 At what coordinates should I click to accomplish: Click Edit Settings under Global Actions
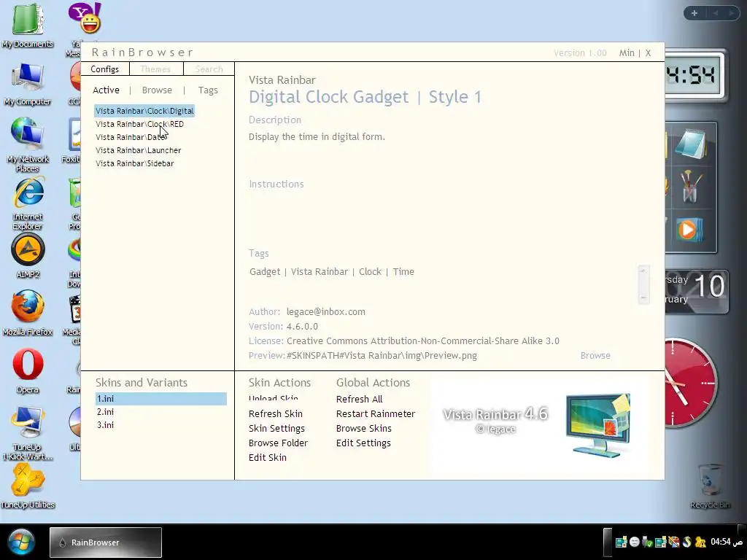363,443
